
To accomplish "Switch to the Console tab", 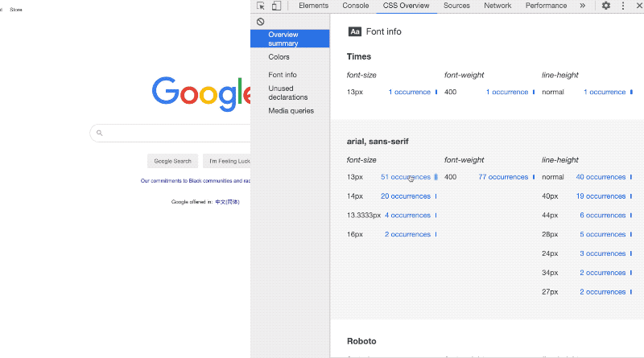I will (x=355, y=6).
